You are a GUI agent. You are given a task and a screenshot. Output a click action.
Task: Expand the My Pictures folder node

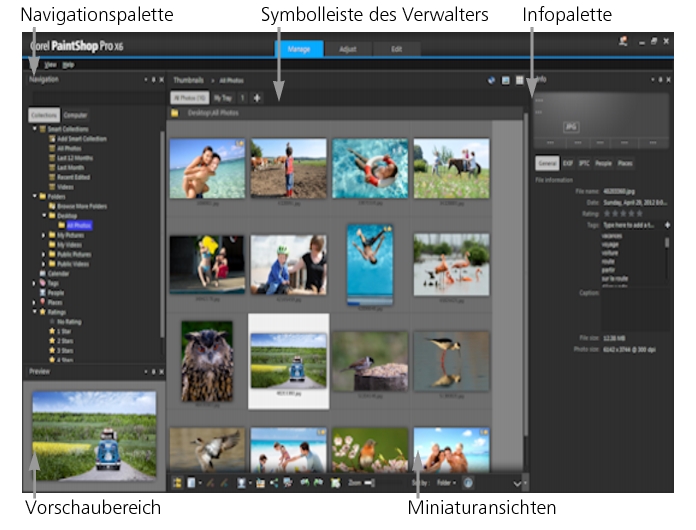click(44, 234)
